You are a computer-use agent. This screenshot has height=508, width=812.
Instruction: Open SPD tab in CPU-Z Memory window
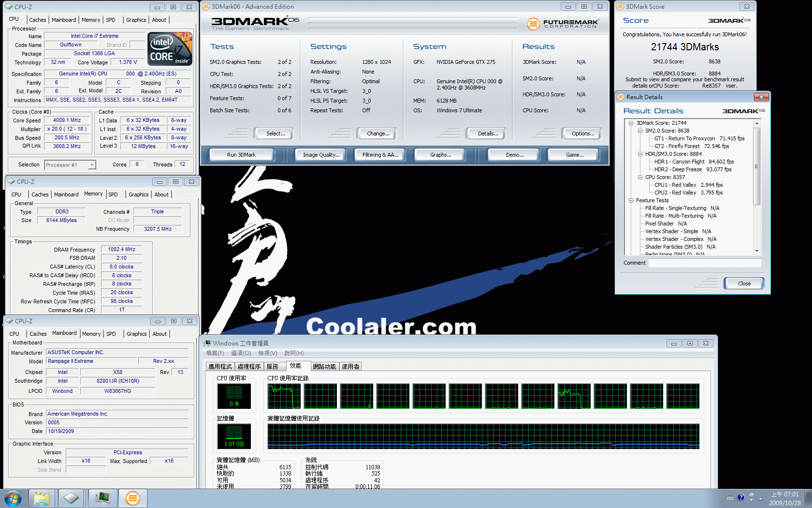(x=113, y=194)
